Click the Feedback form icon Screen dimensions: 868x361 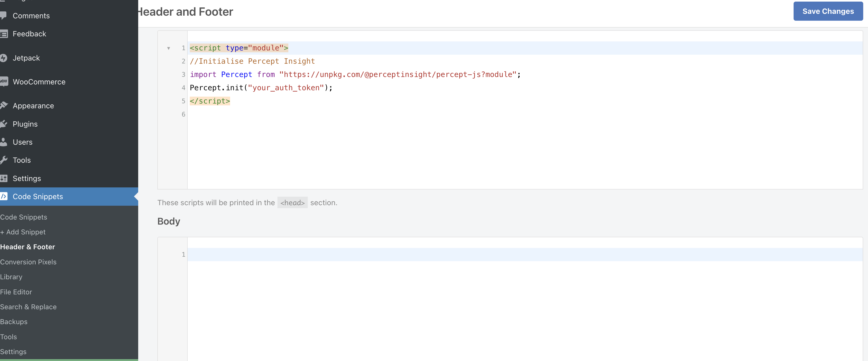tap(3, 34)
